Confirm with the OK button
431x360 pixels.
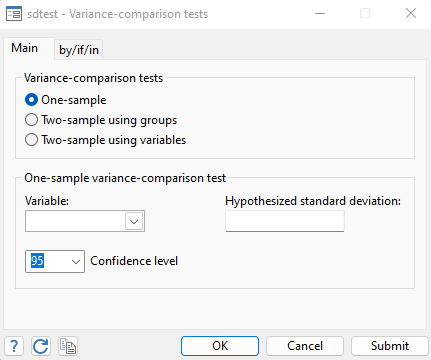click(x=220, y=346)
